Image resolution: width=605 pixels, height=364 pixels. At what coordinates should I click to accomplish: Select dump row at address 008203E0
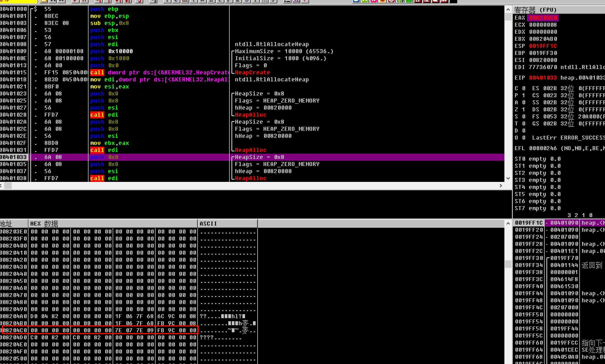point(129,231)
